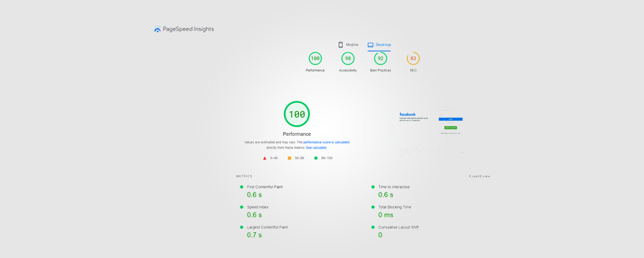This screenshot has height=258, width=644.
Task: Click the Best Practices 92 gauge
Action: point(381,59)
